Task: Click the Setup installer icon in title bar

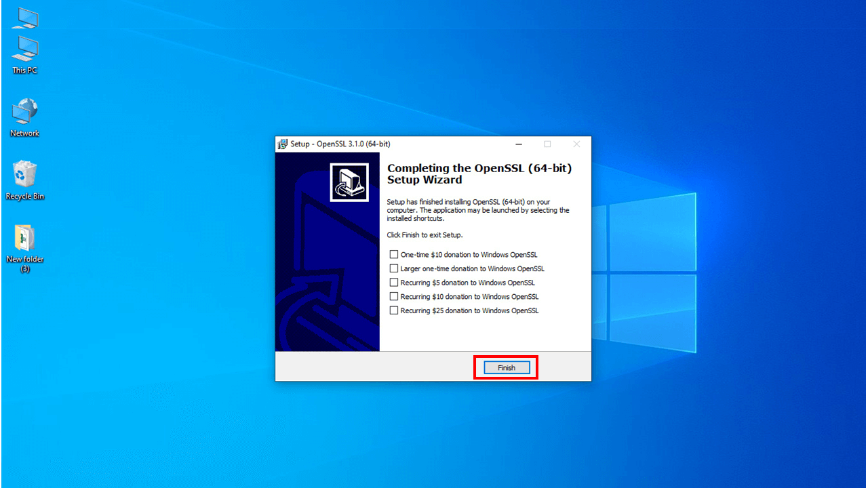Action: coord(283,144)
